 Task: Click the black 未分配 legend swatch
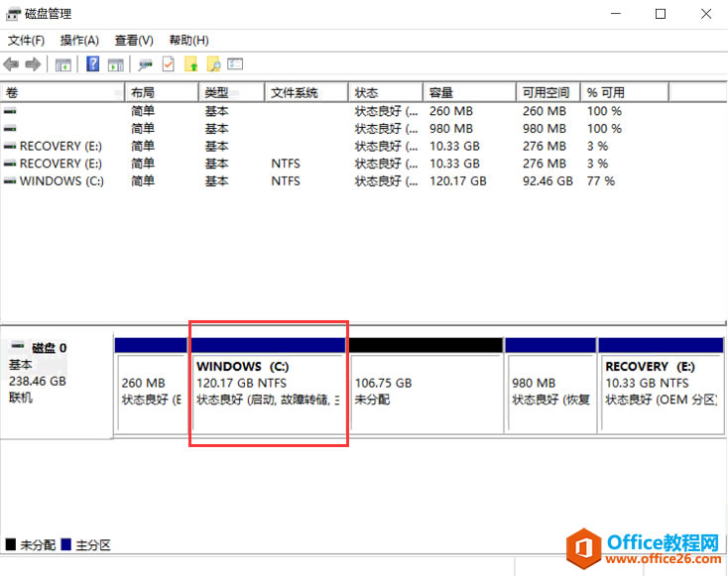(11, 544)
